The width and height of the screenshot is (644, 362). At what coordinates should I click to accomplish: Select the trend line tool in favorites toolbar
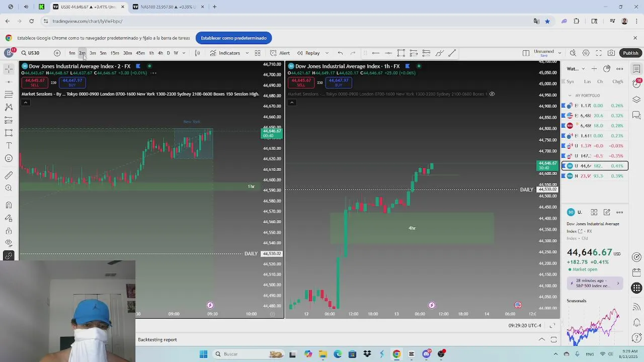[x=452, y=53]
